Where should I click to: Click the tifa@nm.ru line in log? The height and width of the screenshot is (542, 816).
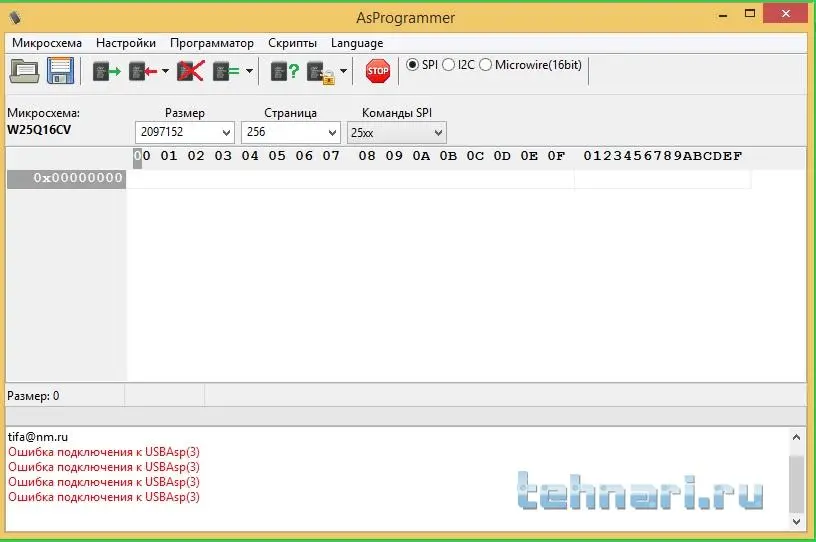coord(38,437)
